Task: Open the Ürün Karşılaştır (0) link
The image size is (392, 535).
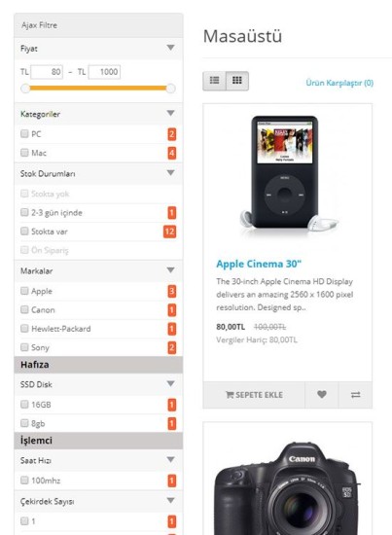Action: [x=339, y=83]
